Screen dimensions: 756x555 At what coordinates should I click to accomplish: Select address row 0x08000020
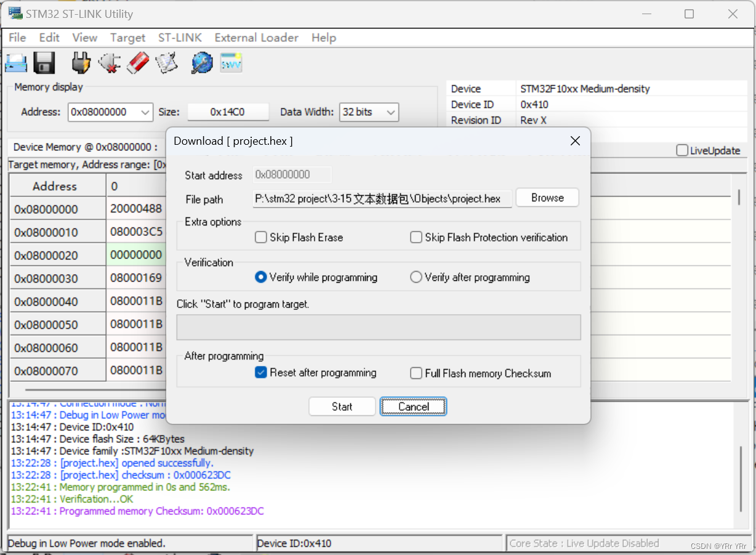click(58, 255)
